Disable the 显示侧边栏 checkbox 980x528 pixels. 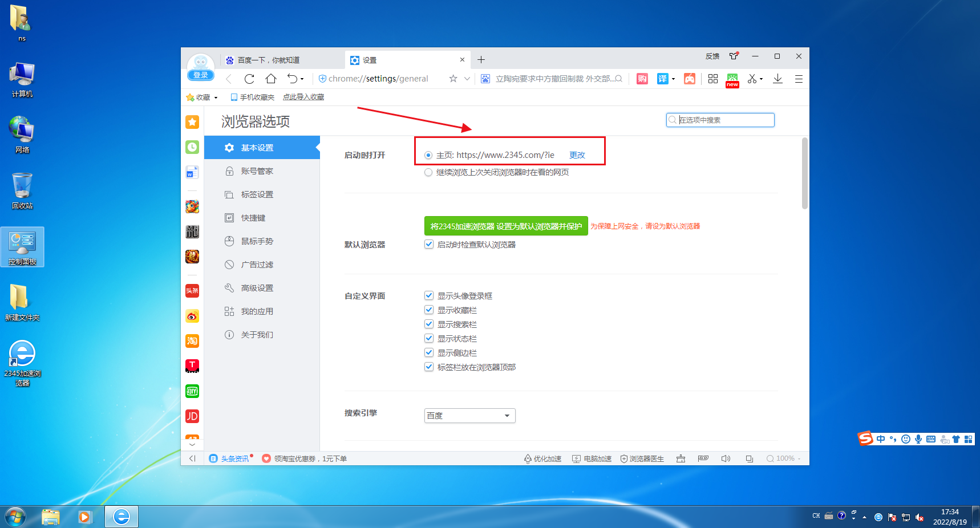tap(428, 352)
